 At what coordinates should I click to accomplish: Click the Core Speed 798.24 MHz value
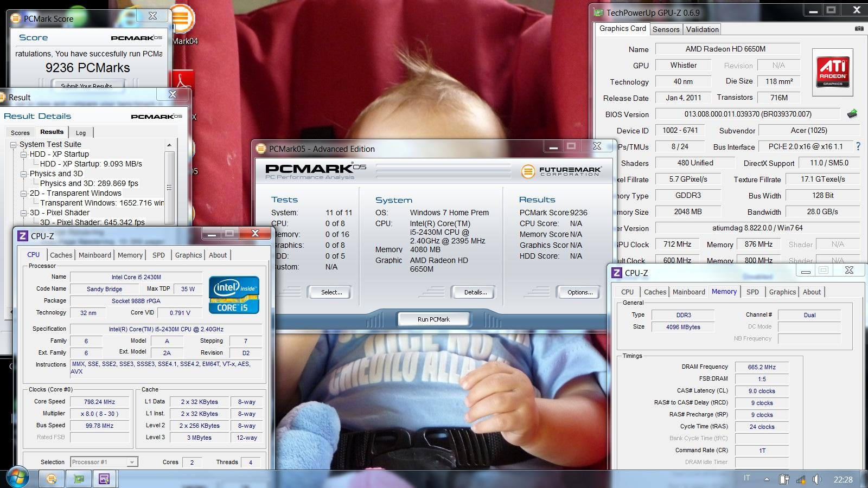click(100, 402)
